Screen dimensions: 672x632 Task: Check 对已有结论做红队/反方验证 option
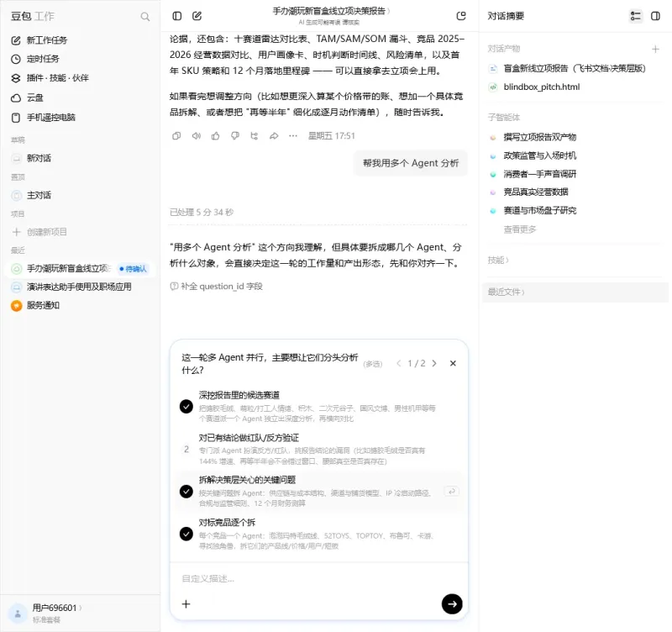186,449
